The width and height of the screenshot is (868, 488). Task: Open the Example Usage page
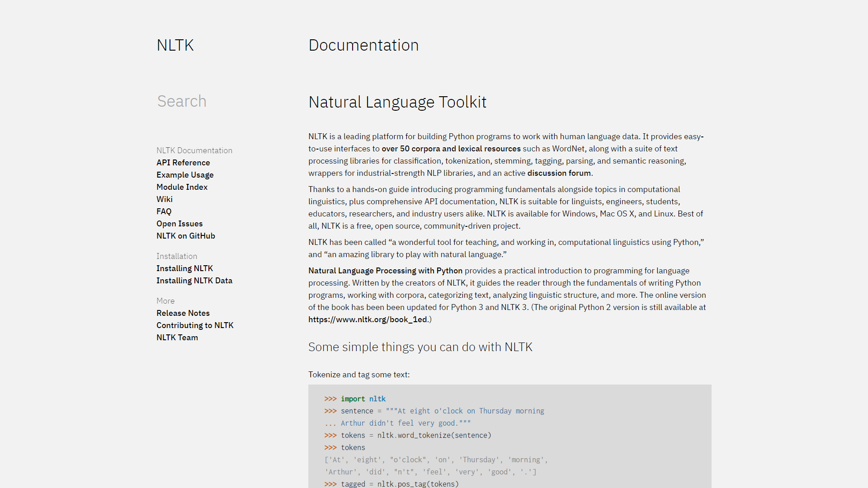point(185,174)
